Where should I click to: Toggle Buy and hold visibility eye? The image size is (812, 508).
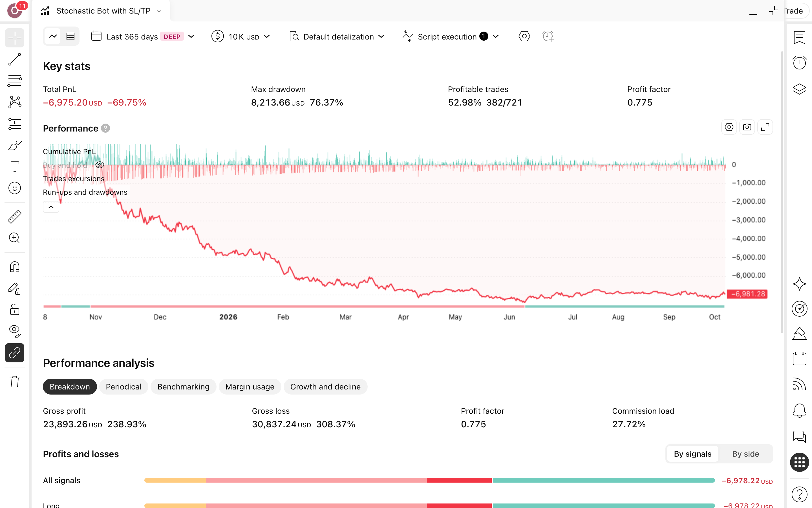point(100,165)
